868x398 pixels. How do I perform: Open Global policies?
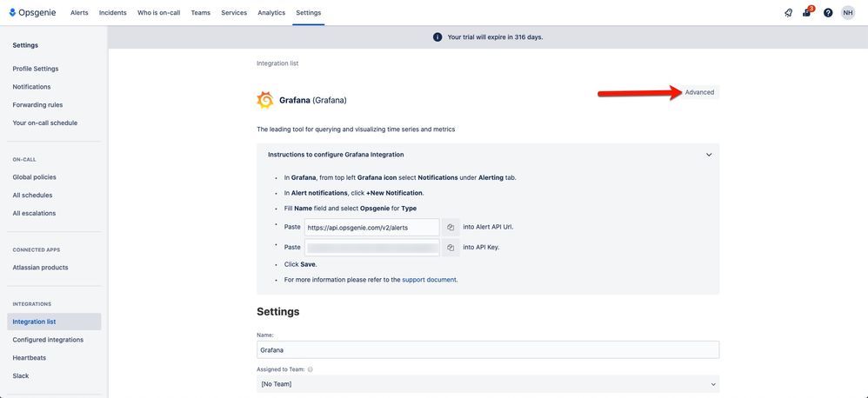(x=34, y=177)
